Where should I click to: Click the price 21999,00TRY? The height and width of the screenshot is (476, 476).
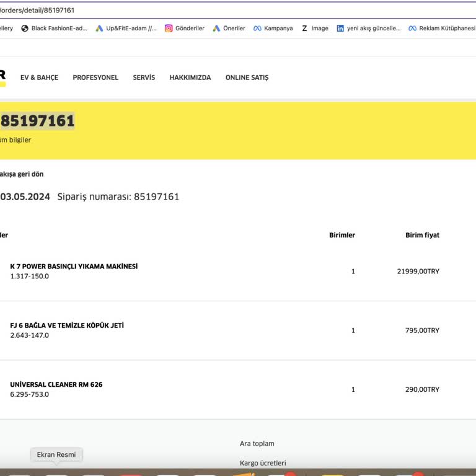tap(418, 271)
